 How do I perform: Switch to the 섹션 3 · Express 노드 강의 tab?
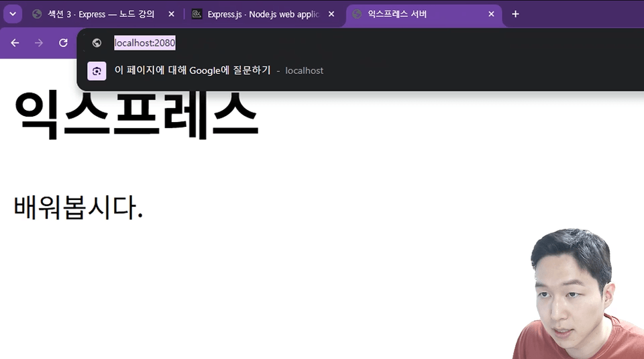coord(101,14)
